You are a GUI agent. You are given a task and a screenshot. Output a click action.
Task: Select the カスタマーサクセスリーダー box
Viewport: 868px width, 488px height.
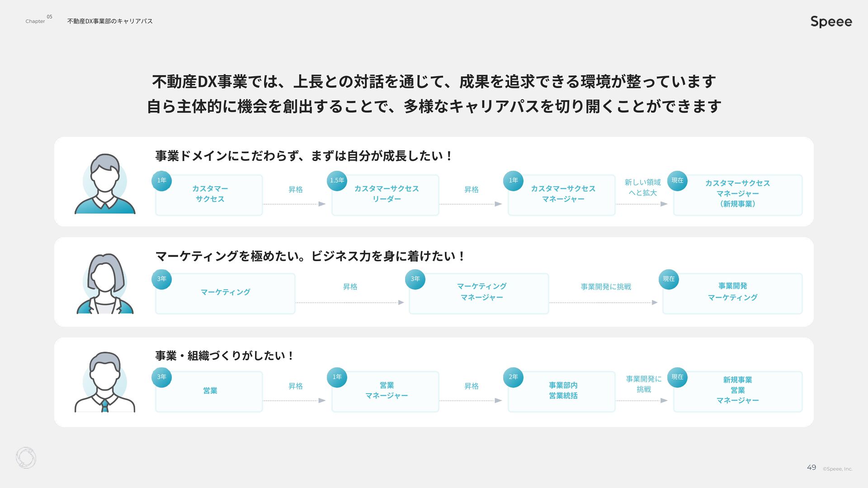tap(386, 195)
